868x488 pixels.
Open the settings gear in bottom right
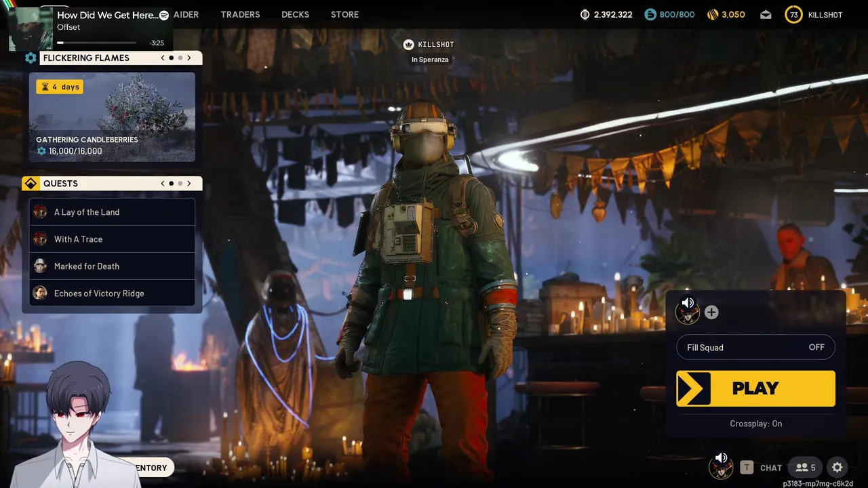[x=837, y=467]
